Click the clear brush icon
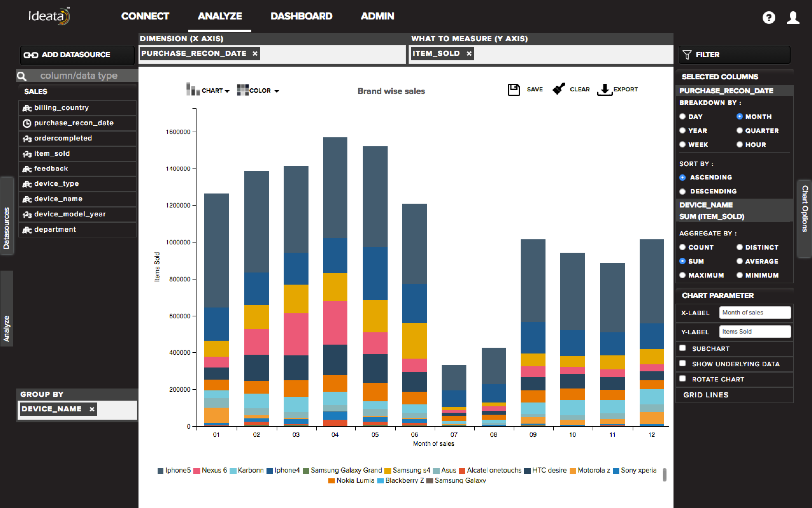 click(x=559, y=89)
